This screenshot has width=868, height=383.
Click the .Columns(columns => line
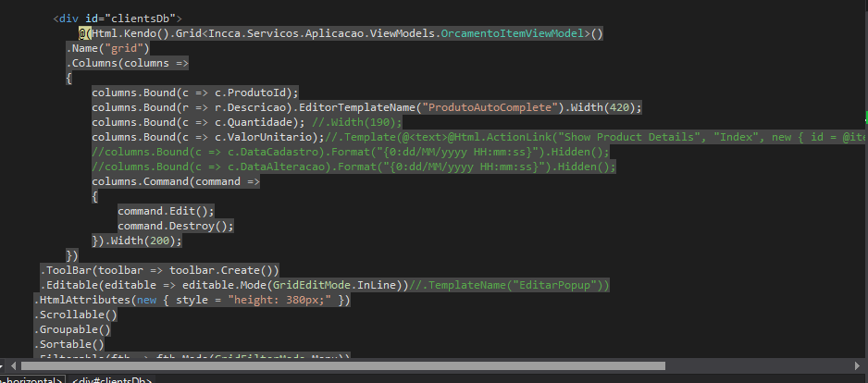128,63
